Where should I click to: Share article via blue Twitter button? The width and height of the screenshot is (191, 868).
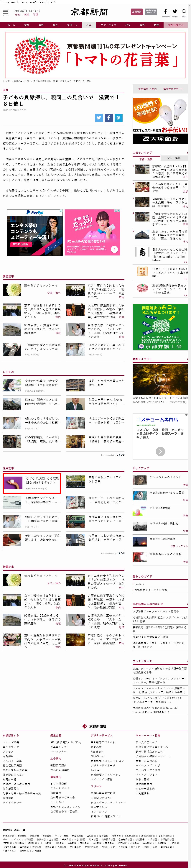[x=99, y=118]
